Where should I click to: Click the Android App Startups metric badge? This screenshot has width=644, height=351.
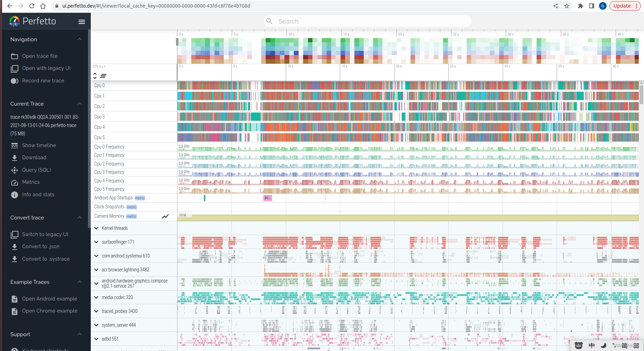point(140,198)
